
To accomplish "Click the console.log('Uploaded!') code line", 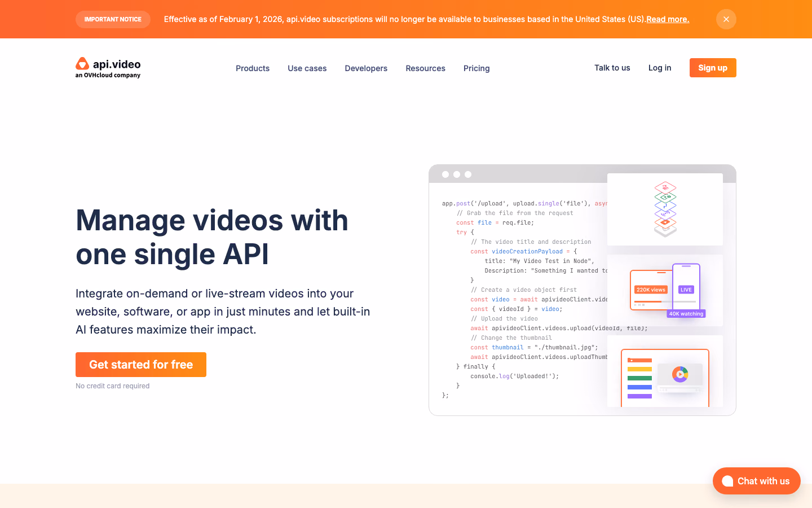I will tap(515, 376).
